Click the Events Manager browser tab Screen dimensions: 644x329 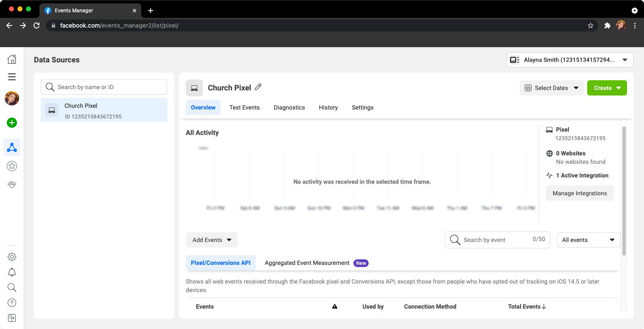pos(91,11)
